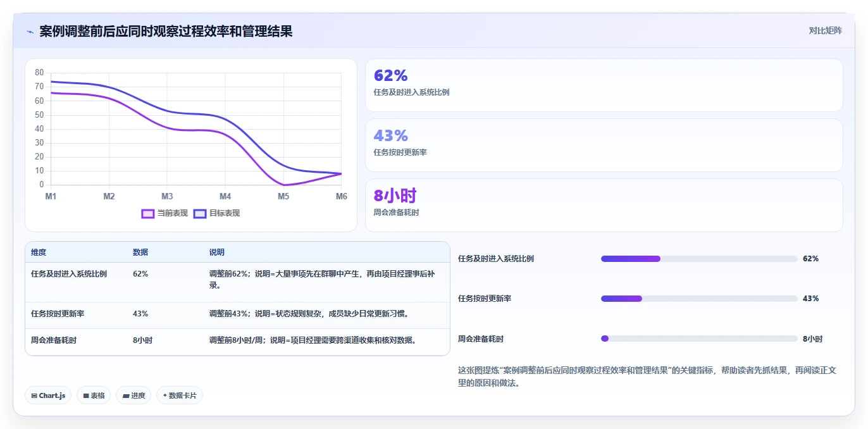Open the 8小时 data card

[x=604, y=205]
